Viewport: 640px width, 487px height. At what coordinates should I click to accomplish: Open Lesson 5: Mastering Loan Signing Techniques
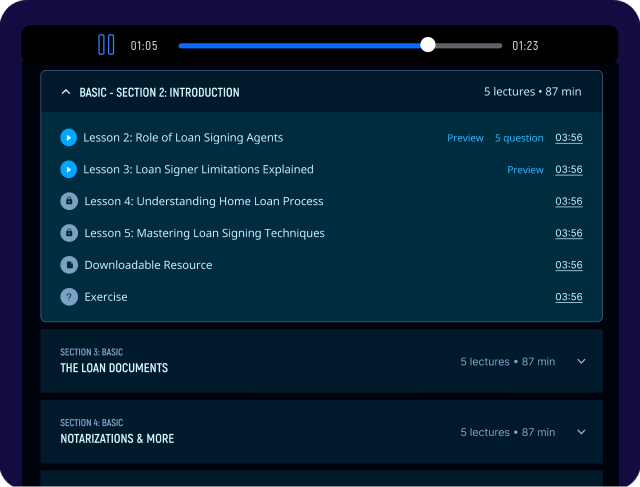(204, 234)
